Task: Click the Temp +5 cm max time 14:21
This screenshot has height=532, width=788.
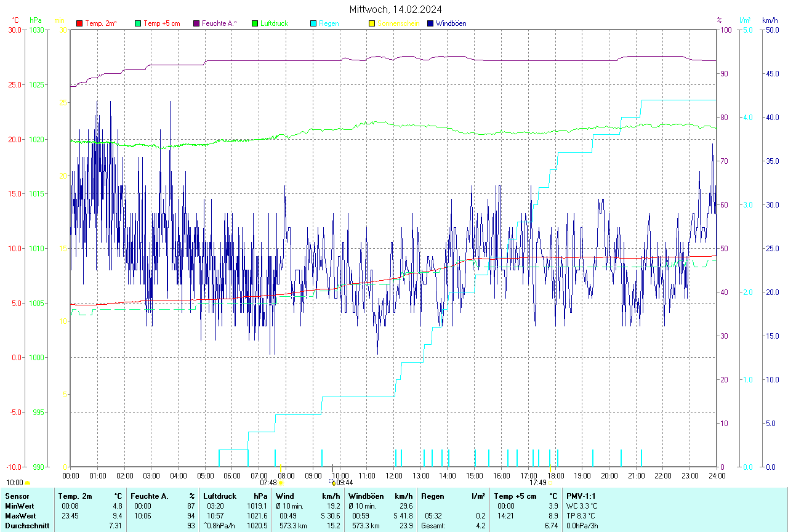Action: tap(506, 515)
